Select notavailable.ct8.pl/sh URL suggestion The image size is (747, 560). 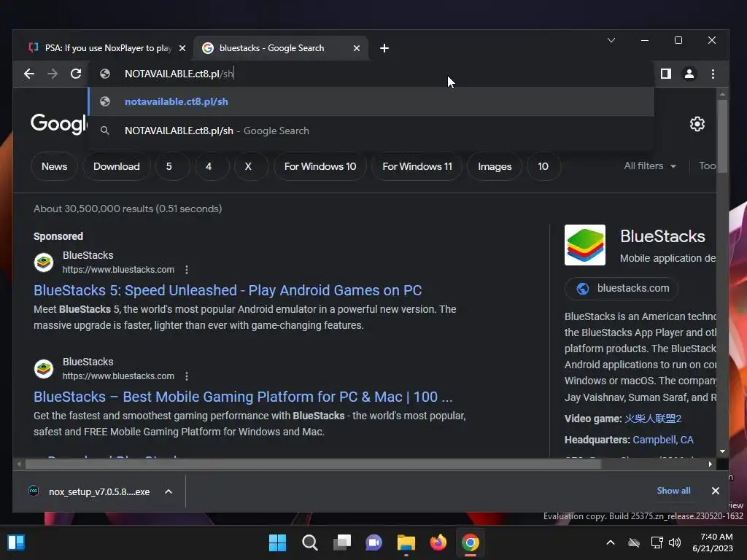point(371,101)
